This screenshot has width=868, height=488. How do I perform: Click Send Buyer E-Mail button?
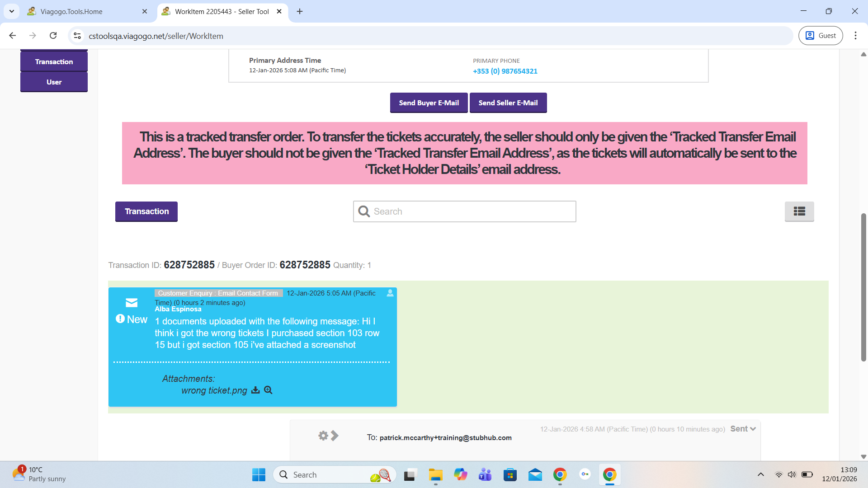429,103
